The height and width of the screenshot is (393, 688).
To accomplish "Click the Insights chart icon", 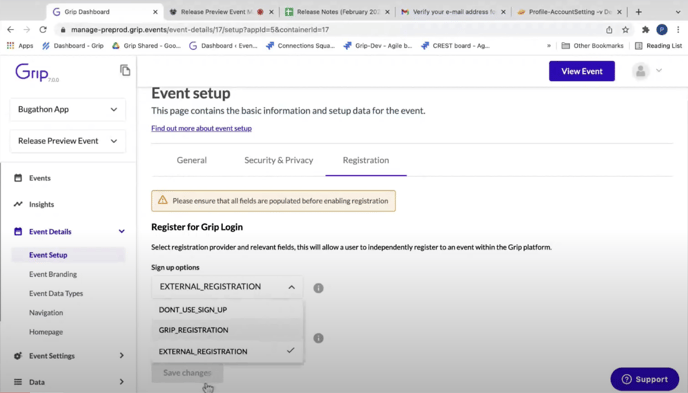I will [18, 204].
